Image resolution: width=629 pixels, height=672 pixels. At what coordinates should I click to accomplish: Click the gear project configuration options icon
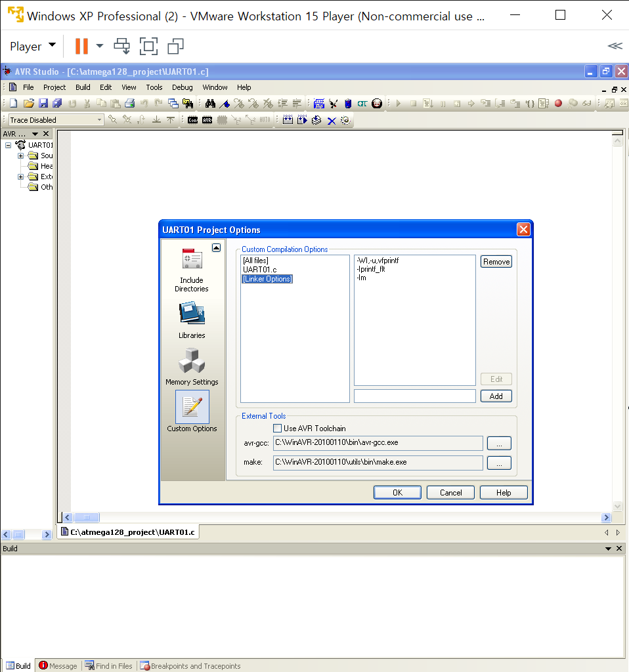pos(345,121)
